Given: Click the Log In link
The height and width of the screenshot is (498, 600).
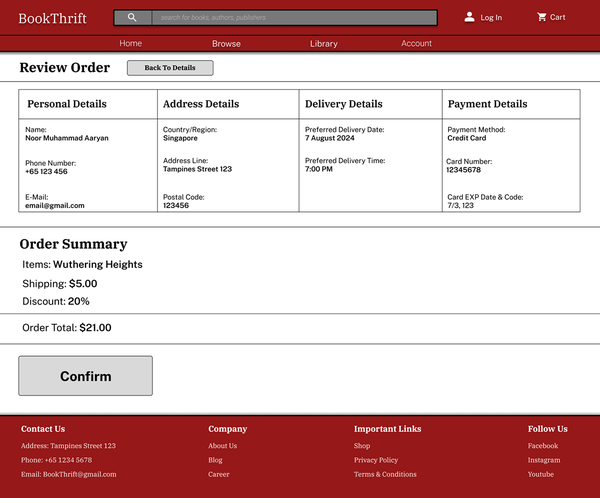Looking at the screenshot, I should coord(491,18).
